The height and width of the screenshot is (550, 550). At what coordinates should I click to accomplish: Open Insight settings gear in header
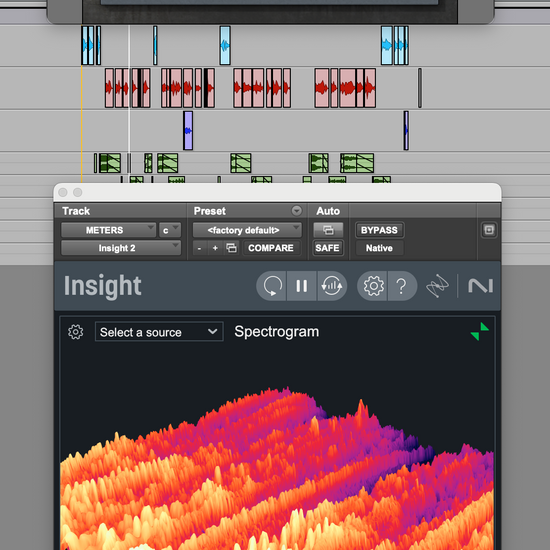click(373, 286)
